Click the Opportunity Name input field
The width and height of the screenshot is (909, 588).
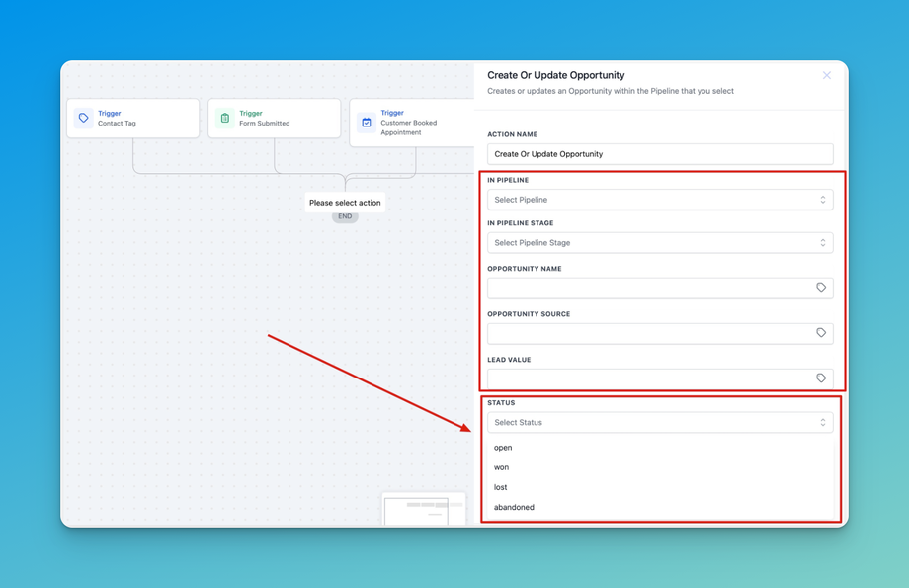click(660, 289)
